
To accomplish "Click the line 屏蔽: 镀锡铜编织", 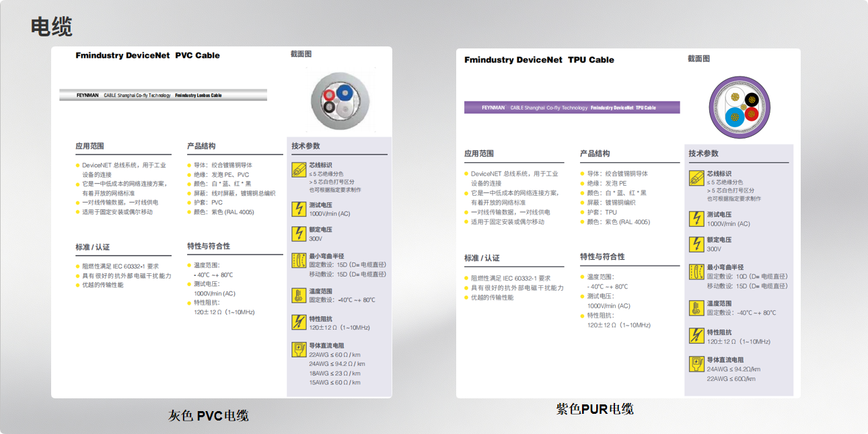I will (x=611, y=203).
